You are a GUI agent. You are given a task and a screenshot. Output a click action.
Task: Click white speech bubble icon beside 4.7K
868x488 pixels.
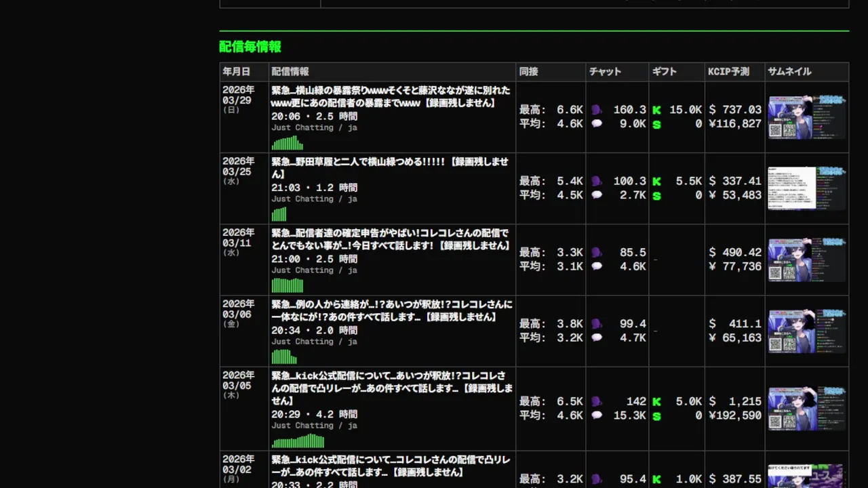[x=597, y=338]
